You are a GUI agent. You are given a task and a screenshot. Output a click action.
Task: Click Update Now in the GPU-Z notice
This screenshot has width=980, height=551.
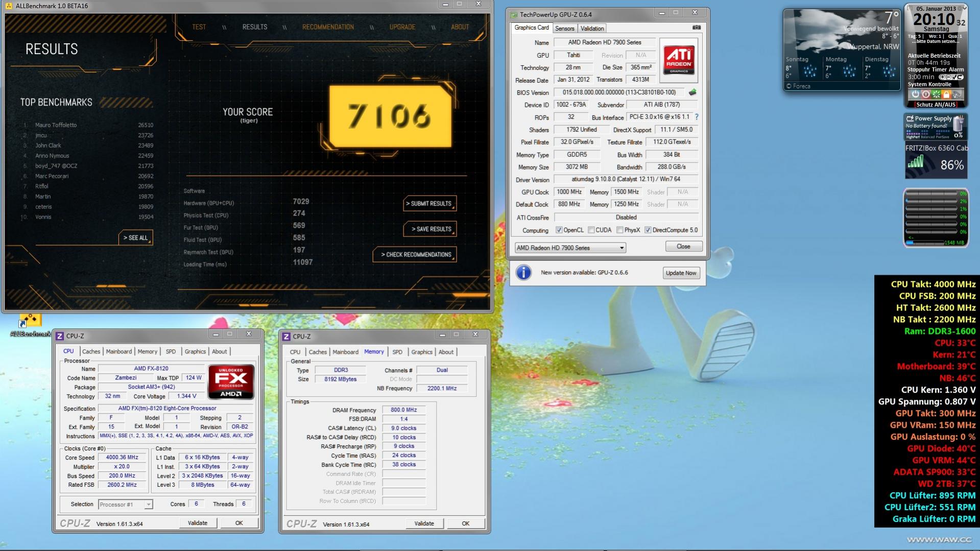[x=681, y=273]
